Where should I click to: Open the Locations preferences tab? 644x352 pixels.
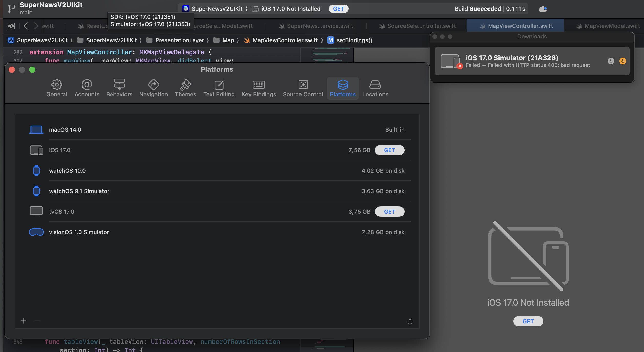(375, 88)
